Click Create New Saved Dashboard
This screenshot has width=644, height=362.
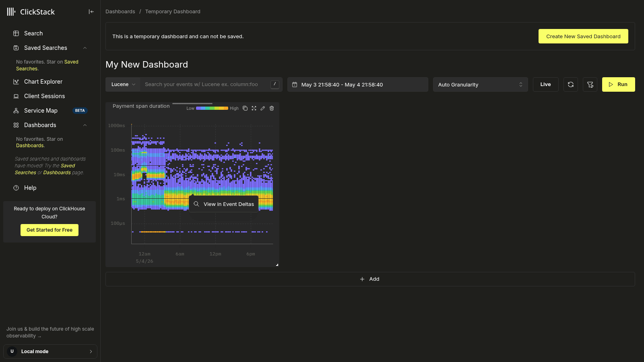[x=583, y=36]
